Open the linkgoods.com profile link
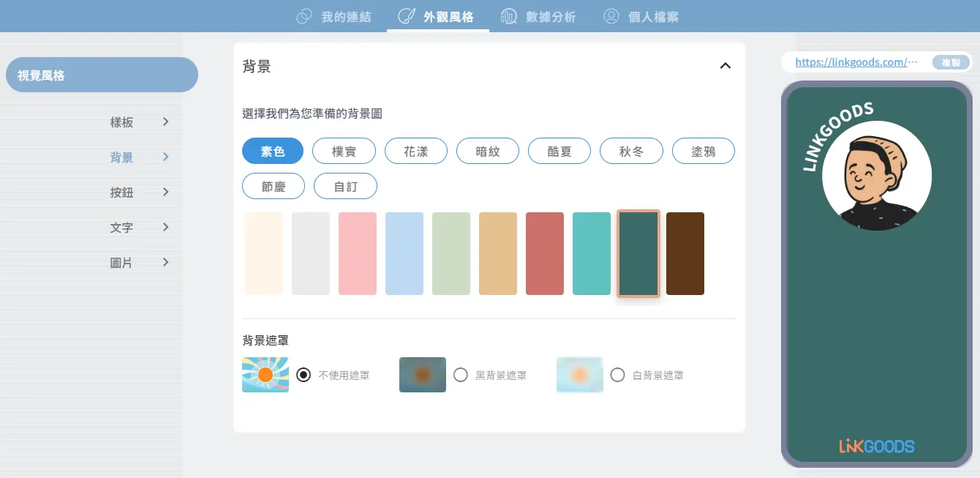 (x=856, y=62)
